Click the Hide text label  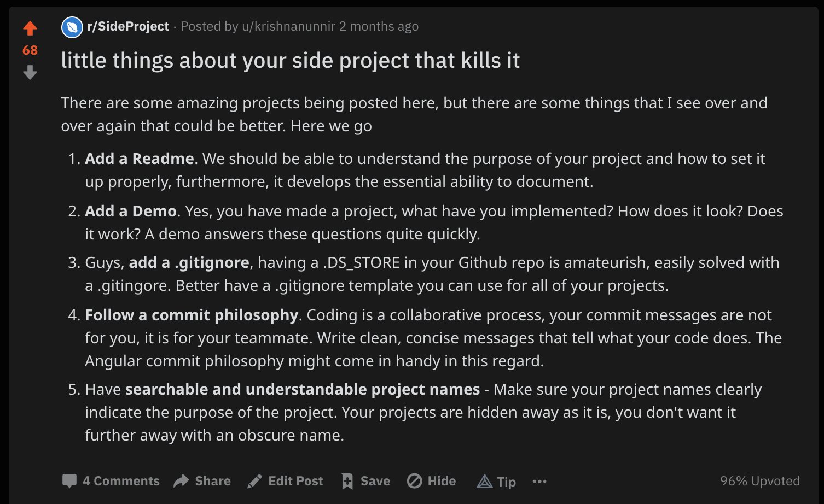(x=442, y=481)
